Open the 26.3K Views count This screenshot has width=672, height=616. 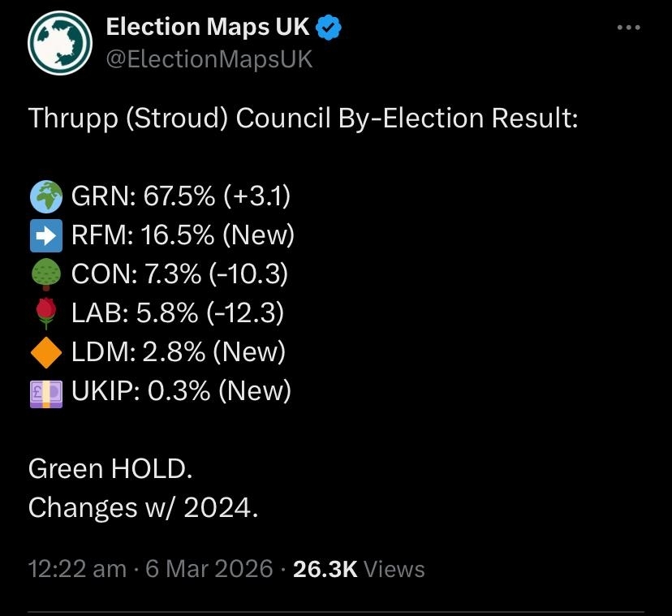click(x=359, y=569)
